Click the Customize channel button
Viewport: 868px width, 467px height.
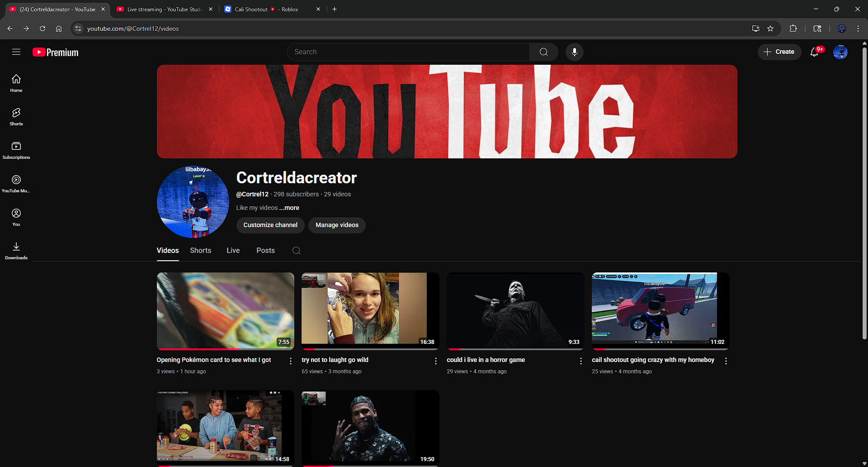point(270,225)
